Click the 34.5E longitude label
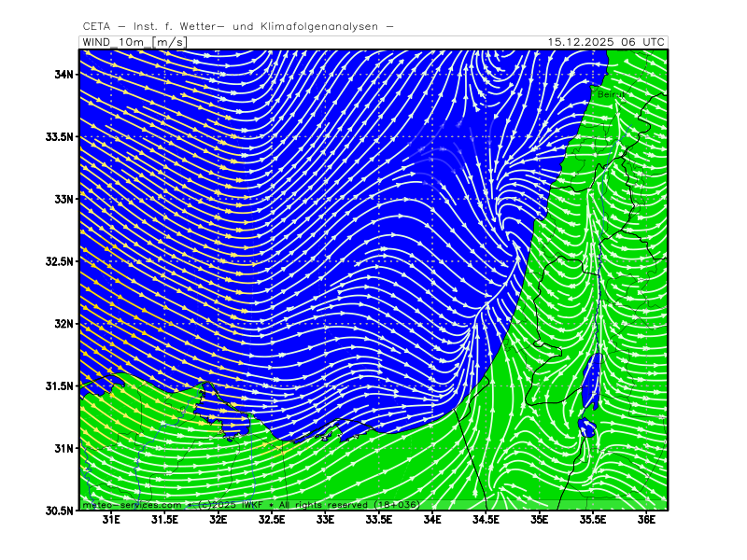Viewport: 747px width, 560px height. click(x=486, y=520)
